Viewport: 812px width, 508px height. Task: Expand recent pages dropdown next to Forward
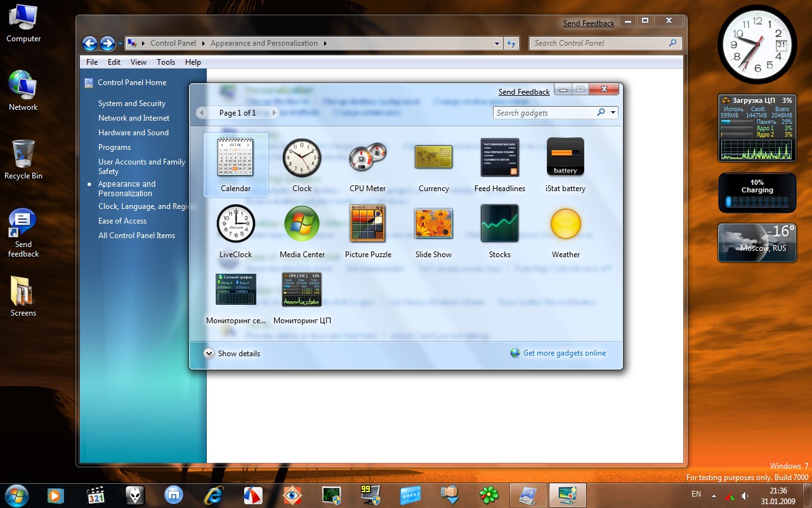[120, 44]
